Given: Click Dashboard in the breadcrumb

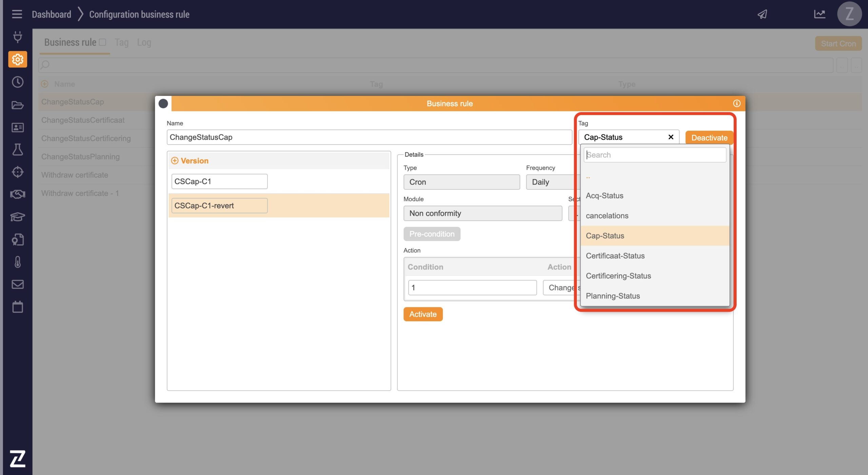Looking at the screenshot, I should click(x=52, y=14).
